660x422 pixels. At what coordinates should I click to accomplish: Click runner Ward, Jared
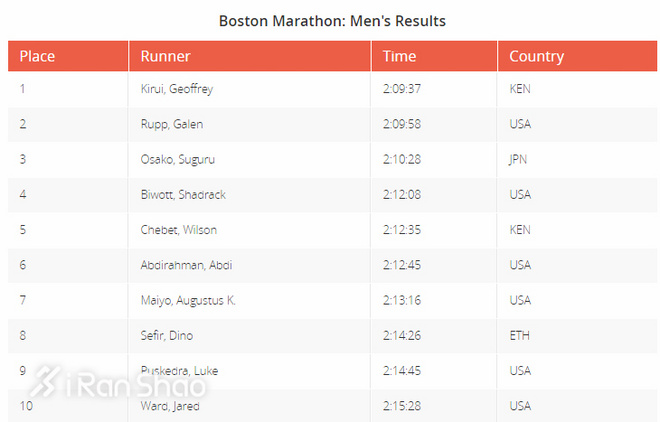pos(170,406)
